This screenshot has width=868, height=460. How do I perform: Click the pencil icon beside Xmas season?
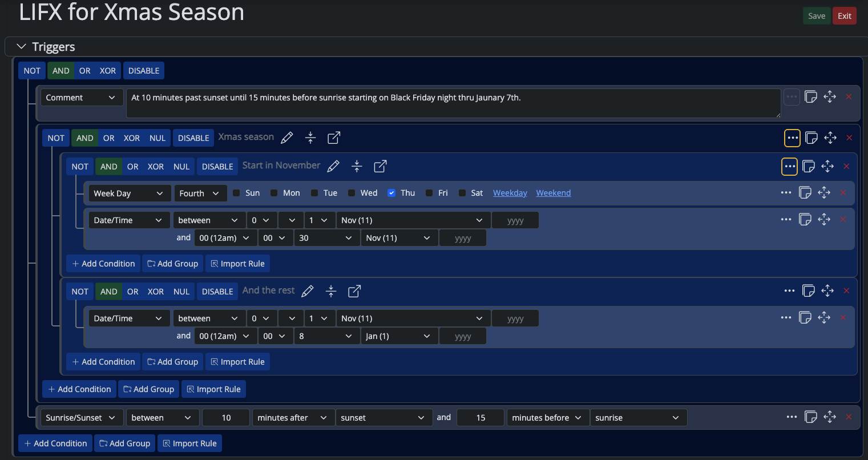[287, 138]
